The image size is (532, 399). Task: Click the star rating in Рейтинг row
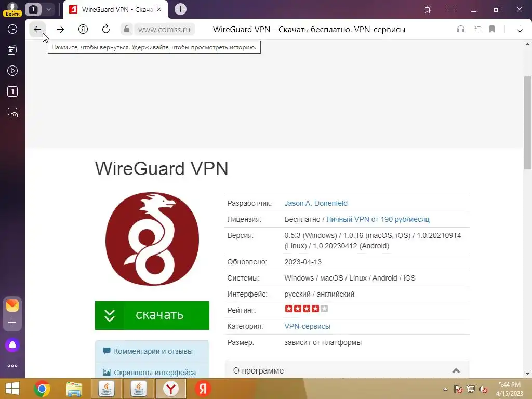pos(307,309)
